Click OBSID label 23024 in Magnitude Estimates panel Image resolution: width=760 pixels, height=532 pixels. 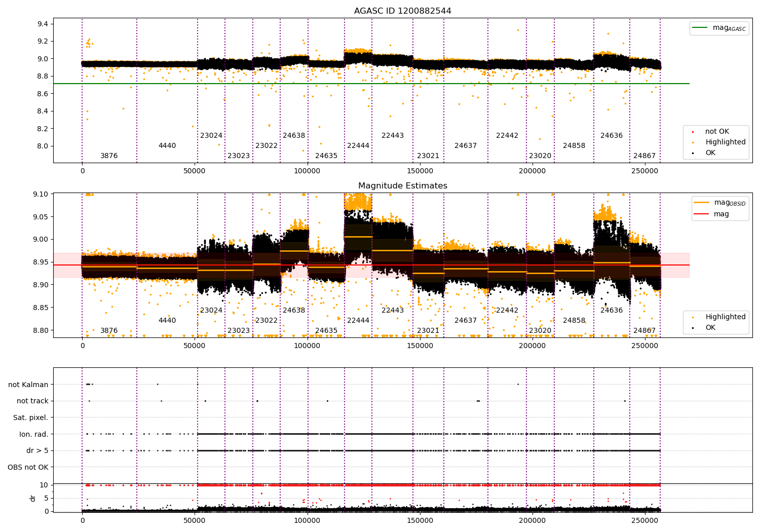(x=211, y=311)
